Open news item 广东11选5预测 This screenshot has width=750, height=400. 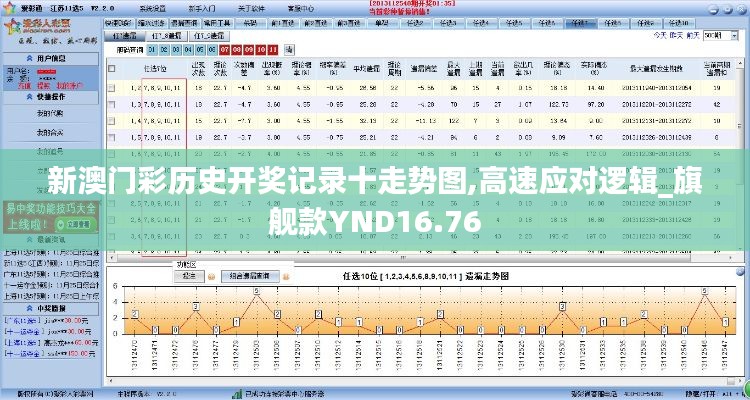[51, 275]
